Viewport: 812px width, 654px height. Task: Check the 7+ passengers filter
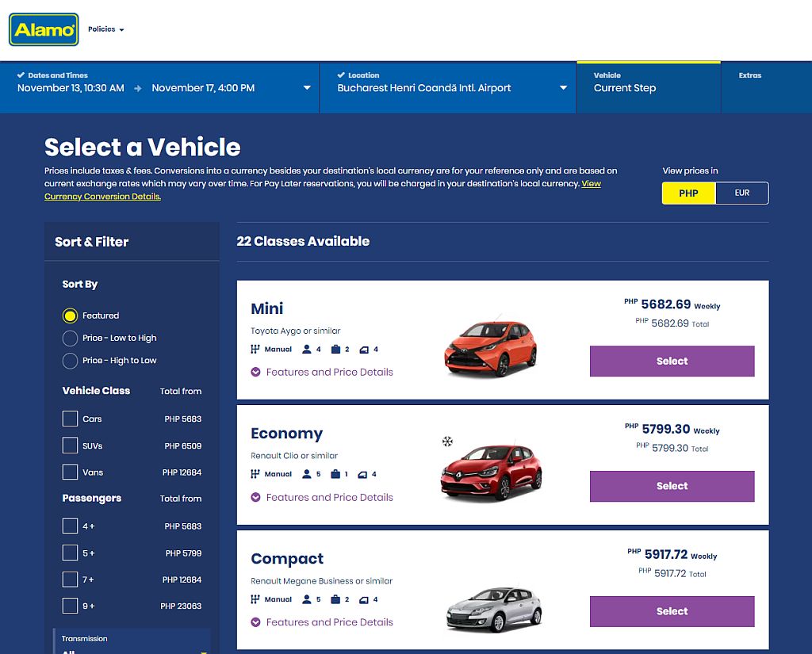[70, 579]
